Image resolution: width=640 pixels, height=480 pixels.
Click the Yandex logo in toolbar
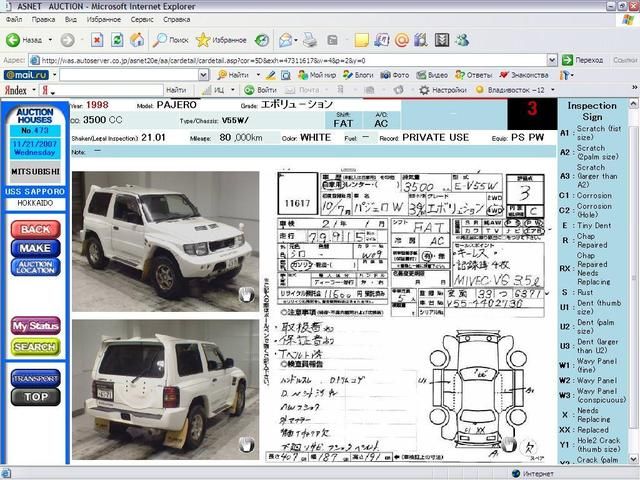[16, 90]
